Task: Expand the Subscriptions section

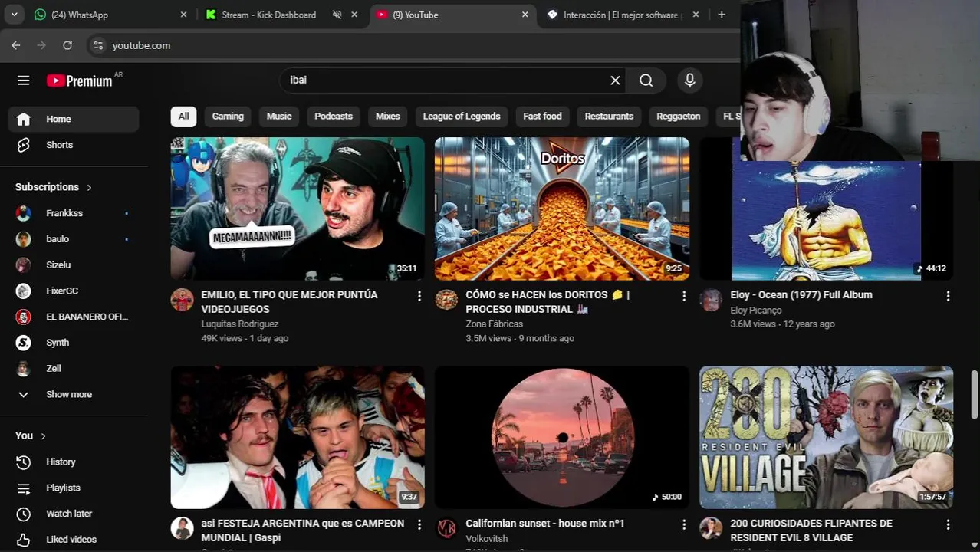Action: coord(54,187)
